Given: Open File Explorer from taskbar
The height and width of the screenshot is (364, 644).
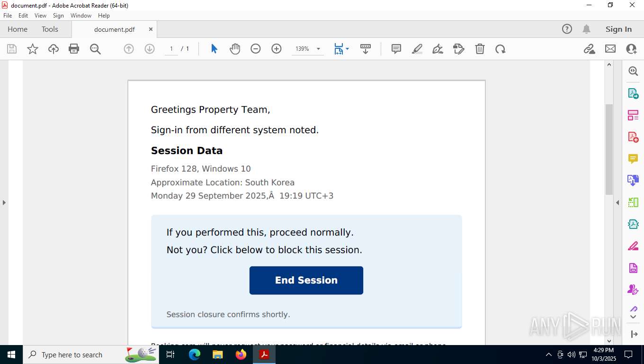Looking at the screenshot, I should [x=218, y=355].
